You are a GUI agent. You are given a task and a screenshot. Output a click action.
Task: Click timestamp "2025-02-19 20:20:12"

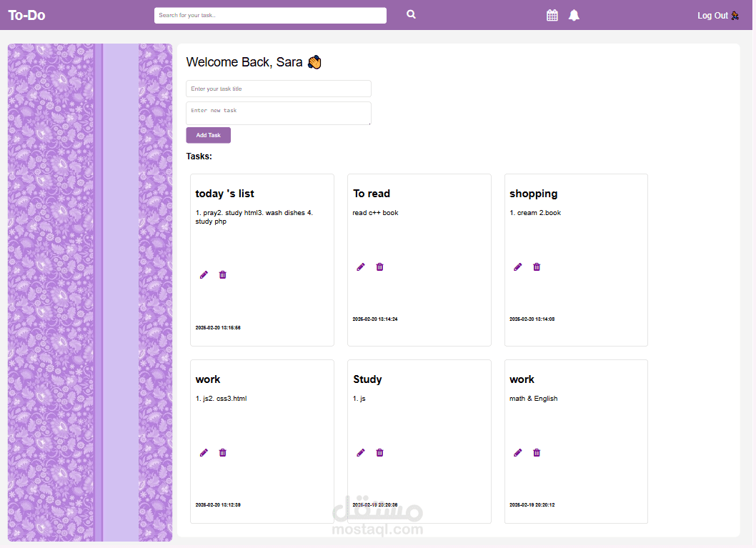[532, 505]
